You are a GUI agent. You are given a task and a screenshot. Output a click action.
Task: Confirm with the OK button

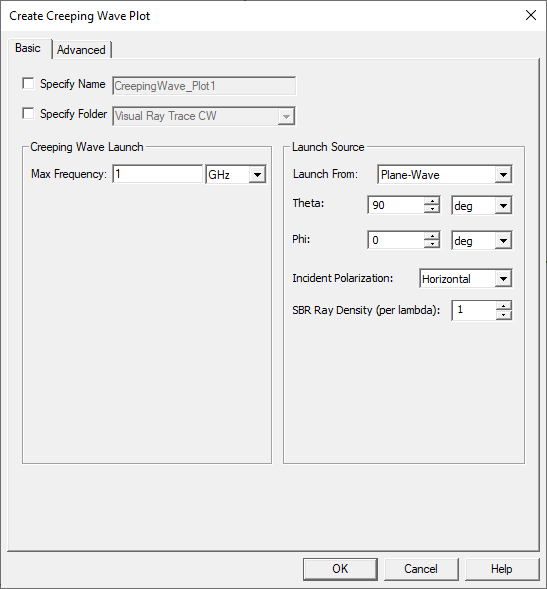point(340,569)
